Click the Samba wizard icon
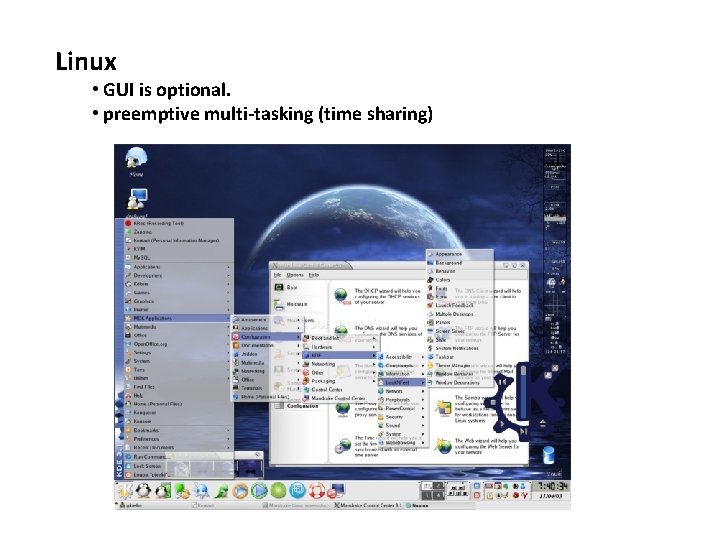 point(443,409)
